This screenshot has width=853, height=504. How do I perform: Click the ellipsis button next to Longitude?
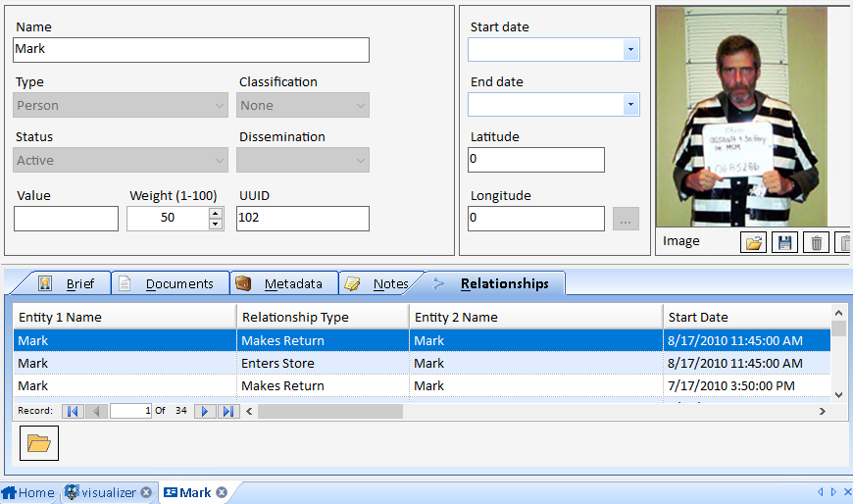click(626, 219)
